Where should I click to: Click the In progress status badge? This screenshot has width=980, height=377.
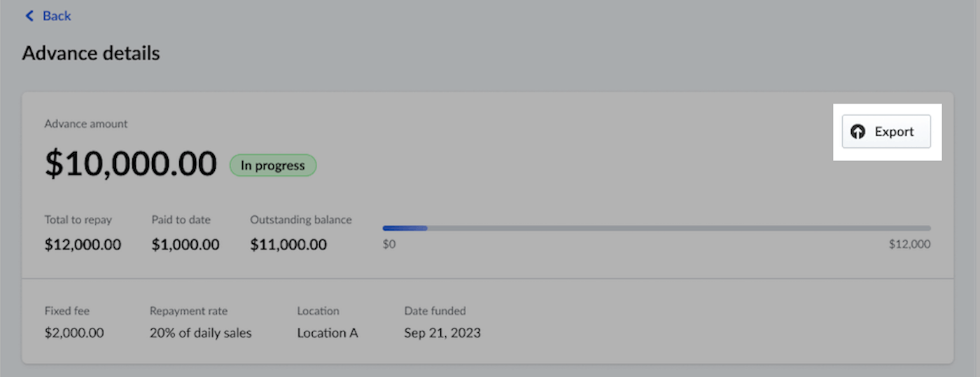(x=273, y=165)
